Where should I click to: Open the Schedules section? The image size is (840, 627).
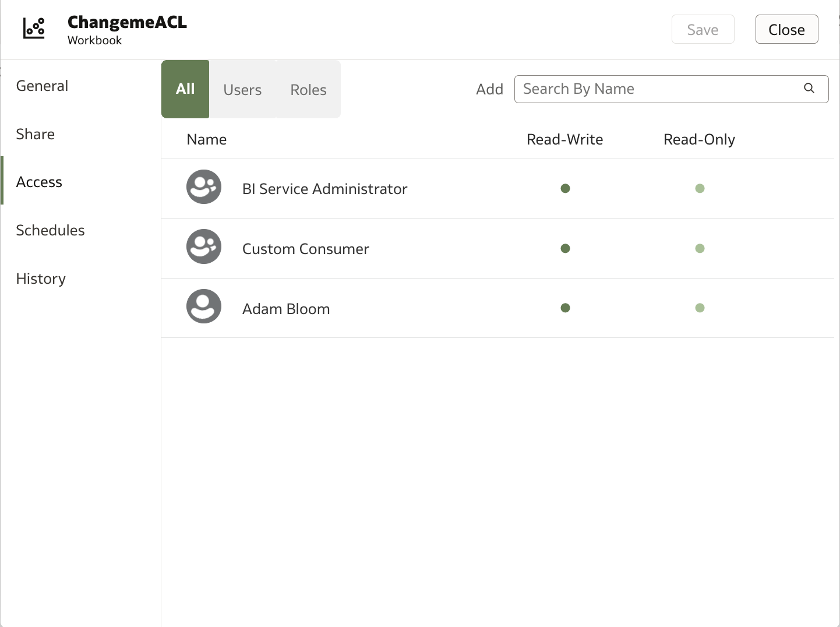pos(50,230)
